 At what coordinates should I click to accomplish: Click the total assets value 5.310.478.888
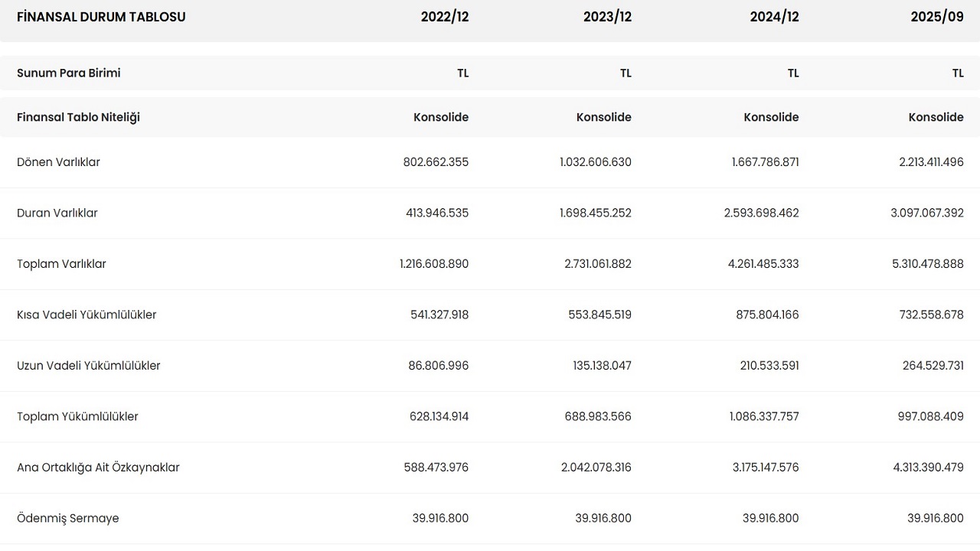[926, 264]
